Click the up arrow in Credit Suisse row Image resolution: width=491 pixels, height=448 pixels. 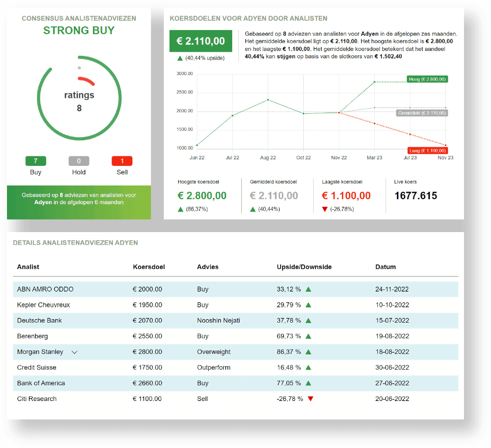pyautogui.click(x=308, y=367)
